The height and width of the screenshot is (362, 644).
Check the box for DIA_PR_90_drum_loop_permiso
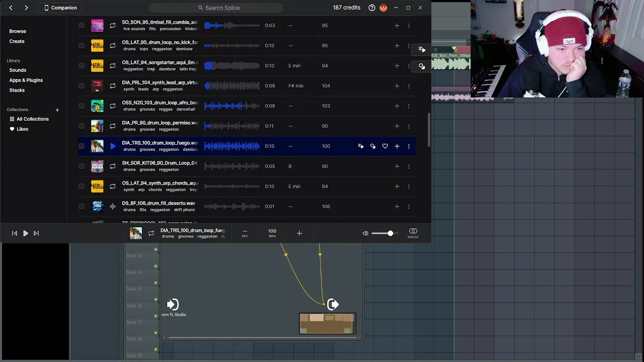[82, 126]
